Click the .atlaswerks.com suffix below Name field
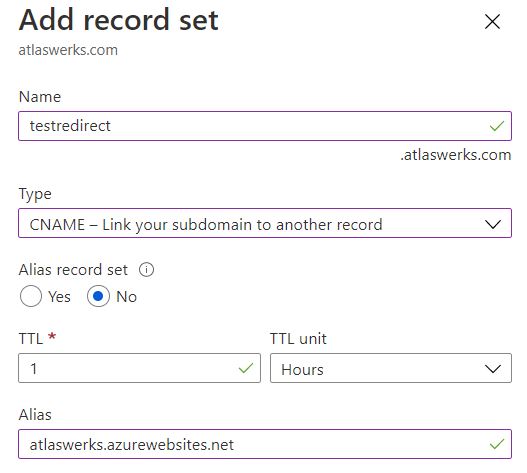The height and width of the screenshot is (473, 527). 456,155
